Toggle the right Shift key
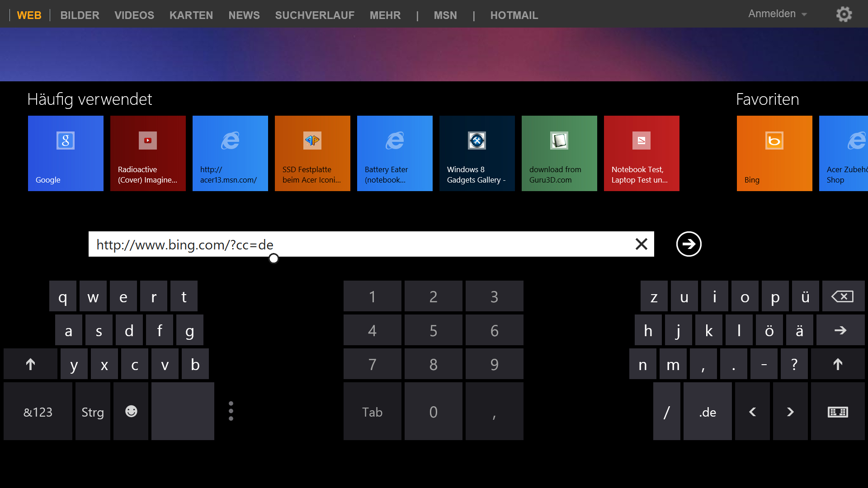The image size is (868, 488). click(x=837, y=364)
